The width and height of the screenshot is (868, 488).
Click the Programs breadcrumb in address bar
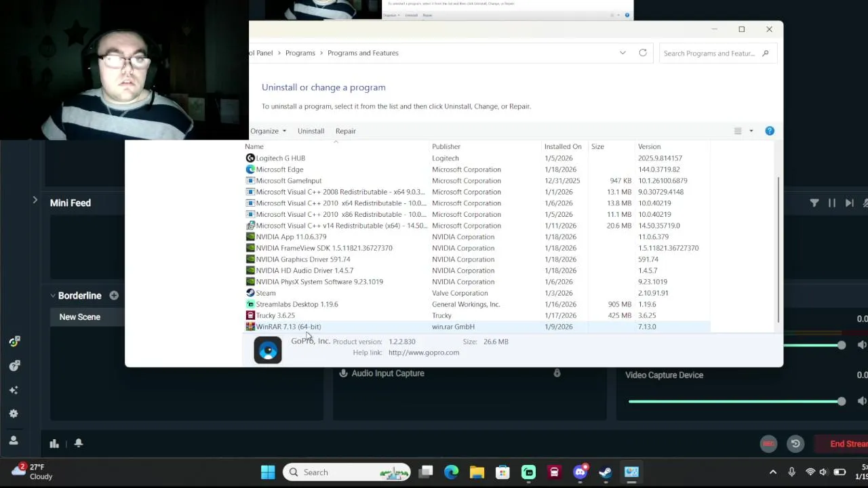[300, 53]
